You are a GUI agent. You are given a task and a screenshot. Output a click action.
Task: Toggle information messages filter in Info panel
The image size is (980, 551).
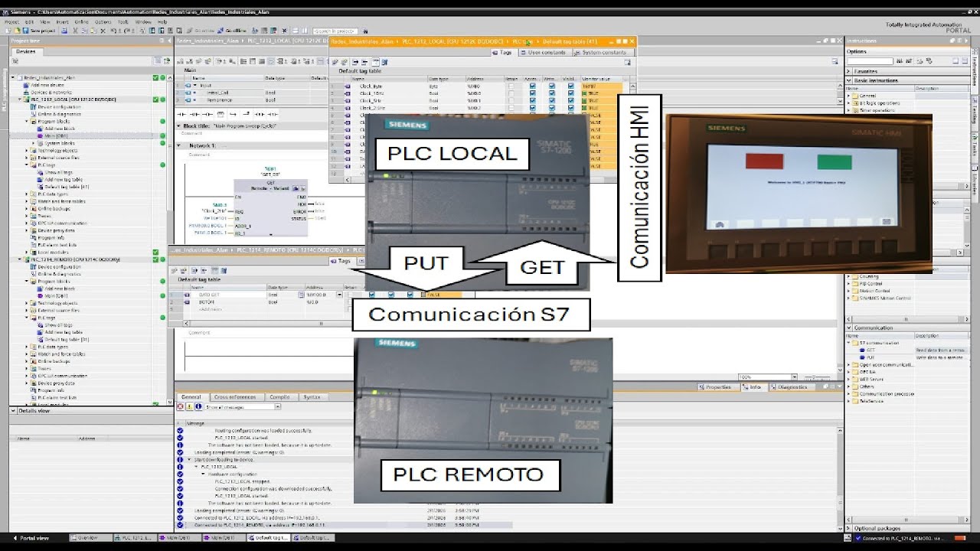tap(198, 406)
